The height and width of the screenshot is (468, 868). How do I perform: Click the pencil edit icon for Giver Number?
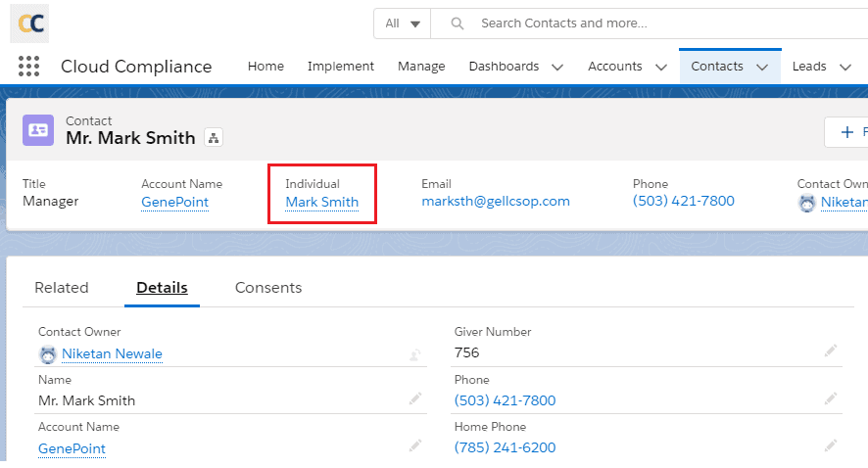[x=831, y=351]
